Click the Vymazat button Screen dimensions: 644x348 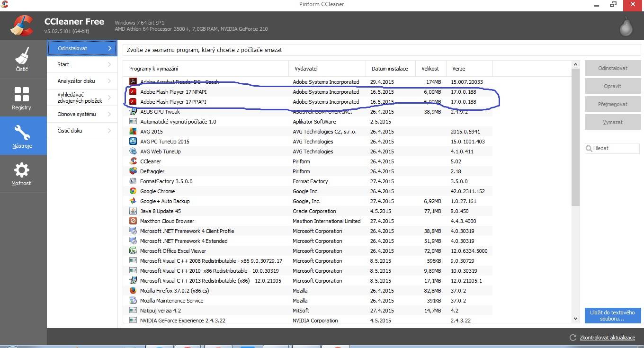[613, 122]
